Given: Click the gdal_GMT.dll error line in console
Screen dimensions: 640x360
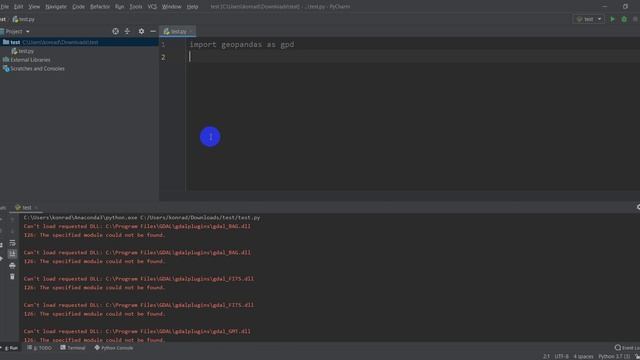Looking at the screenshot, I should click(x=137, y=331).
